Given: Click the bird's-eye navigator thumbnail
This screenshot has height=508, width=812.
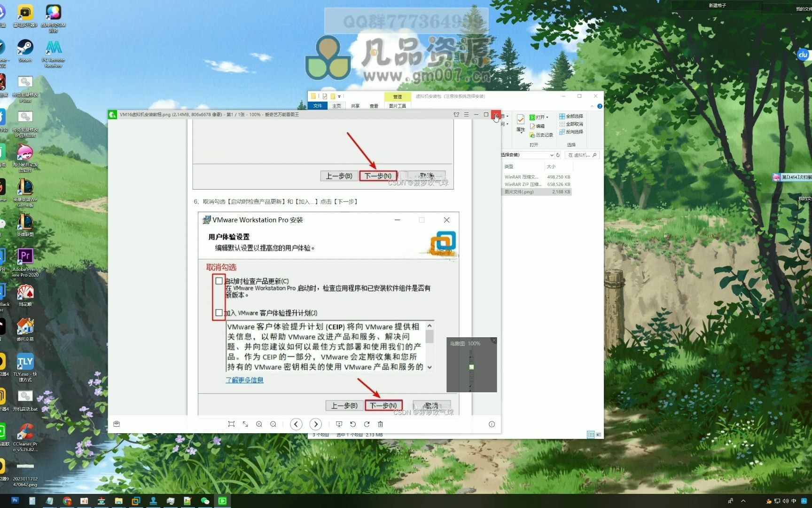Looking at the screenshot, I should (x=471, y=367).
